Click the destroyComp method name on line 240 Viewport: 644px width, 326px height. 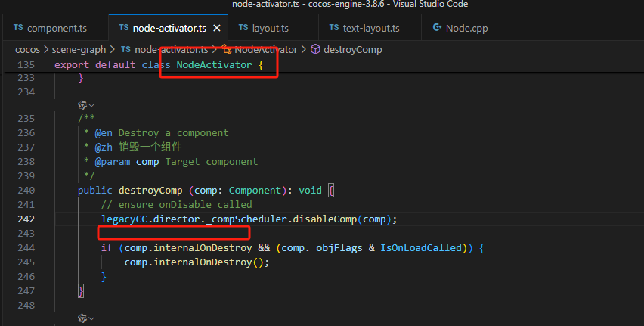(150, 191)
